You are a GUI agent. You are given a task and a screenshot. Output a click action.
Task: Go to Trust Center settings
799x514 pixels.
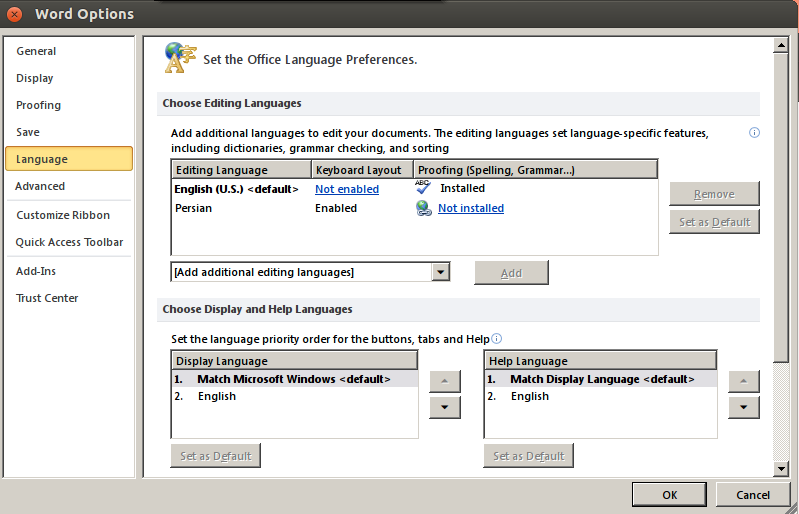point(47,298)
